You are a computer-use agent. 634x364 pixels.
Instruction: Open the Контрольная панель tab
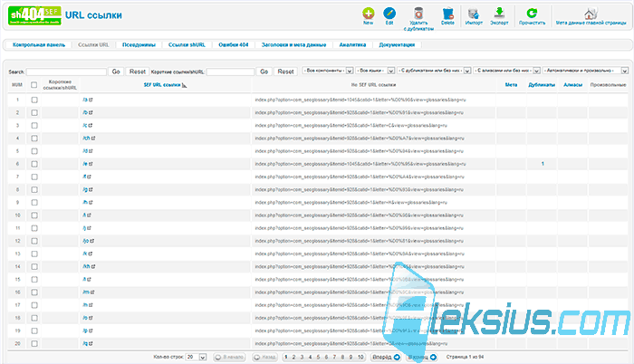pyautogui.click(x=39, y=45)
